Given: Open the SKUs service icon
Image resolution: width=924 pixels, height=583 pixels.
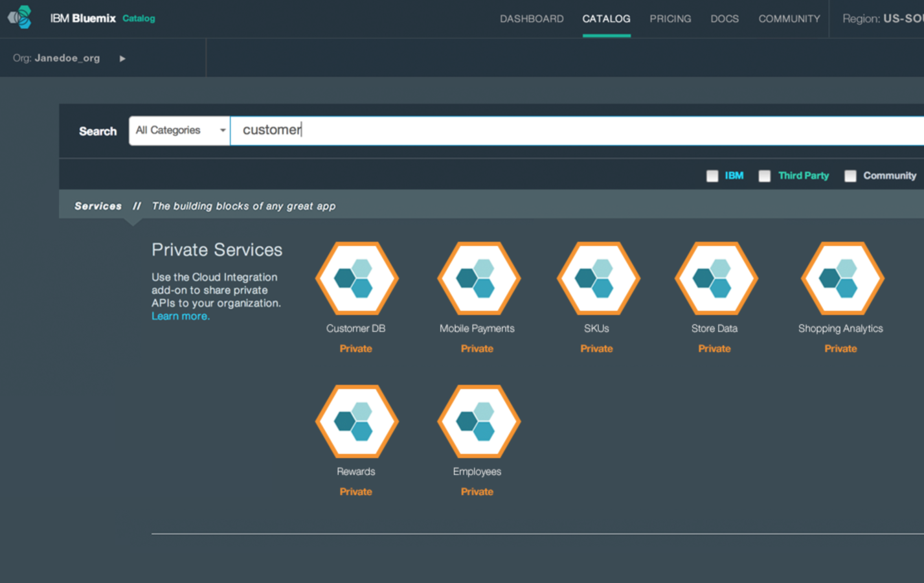Looking at the screenshot, I should coord(598,279).
